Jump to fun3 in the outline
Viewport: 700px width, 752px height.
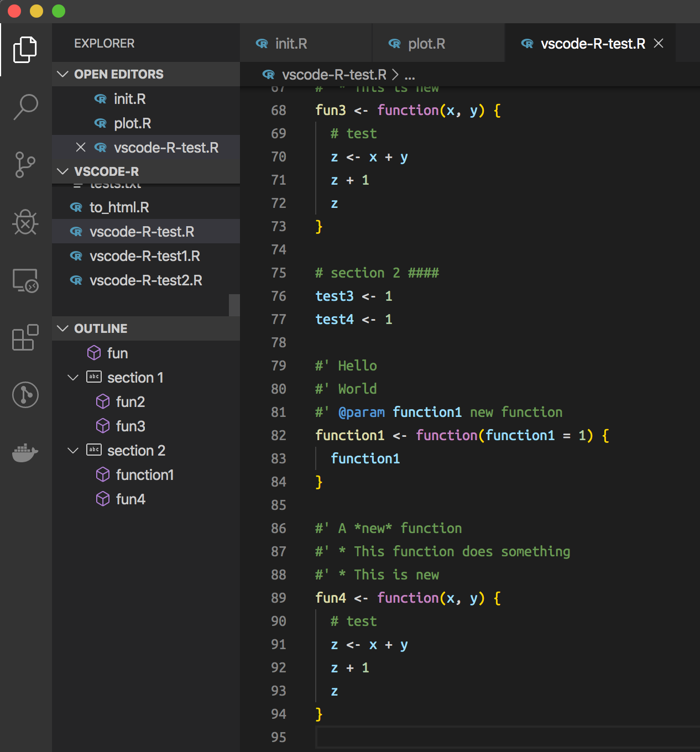[x=146, y=426]
